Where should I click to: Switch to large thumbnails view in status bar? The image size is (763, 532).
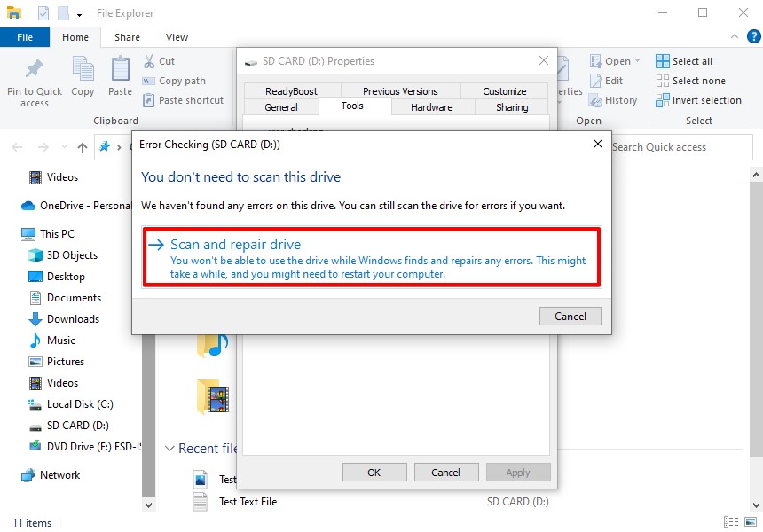coord(751,521)
